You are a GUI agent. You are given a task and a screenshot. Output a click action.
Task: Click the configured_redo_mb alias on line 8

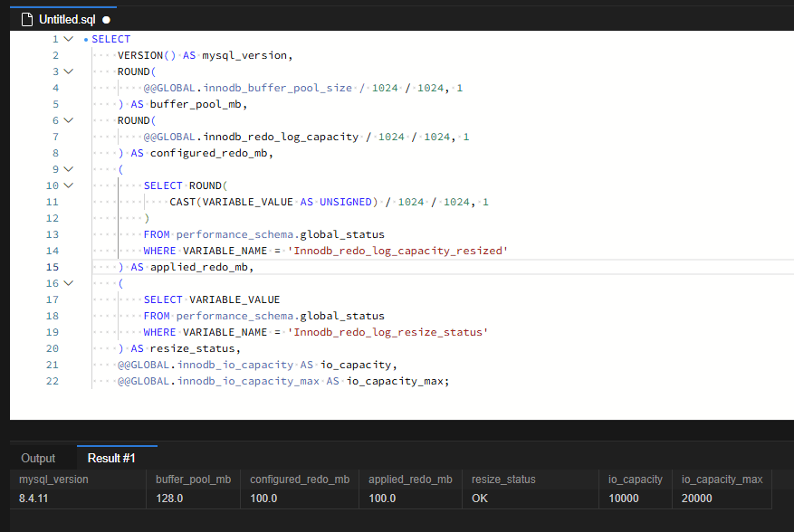(208, 153)
